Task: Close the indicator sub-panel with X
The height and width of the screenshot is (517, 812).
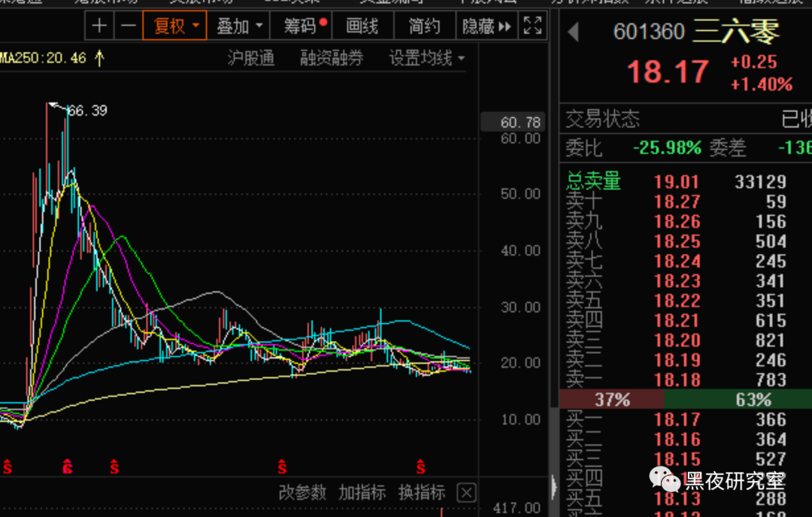Action: [466, 493]
